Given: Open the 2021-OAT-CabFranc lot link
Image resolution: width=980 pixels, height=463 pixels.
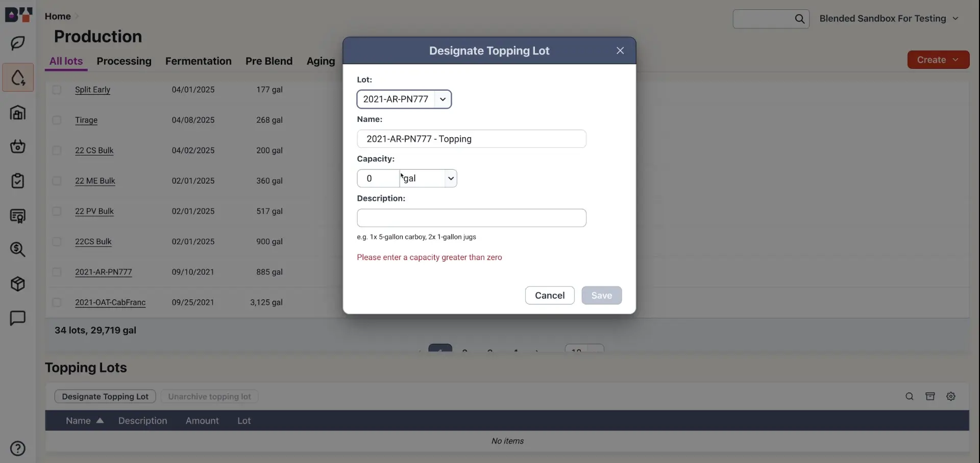Looking at the screenshot, I should pyautogui.click(x=110, y=302).
